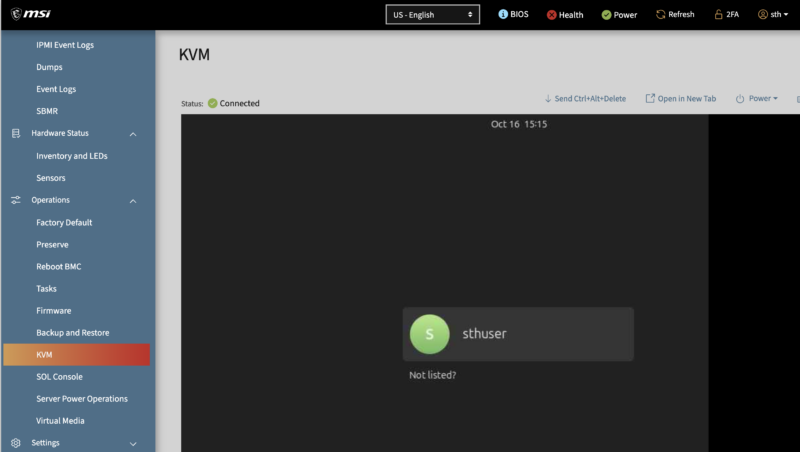The width and height of the screenshot is (800, 452).
Task: Click the Settings gear icon in sidebar
Action: (x=16, y=443)
